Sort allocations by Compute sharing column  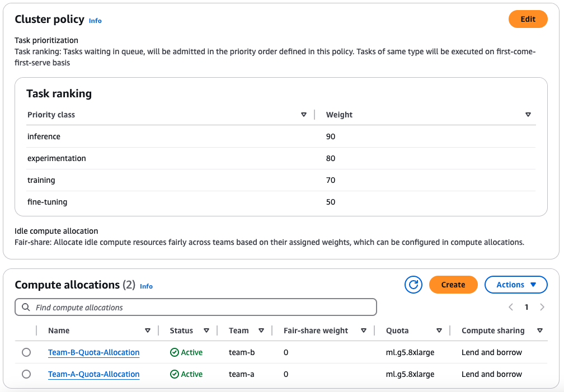coord(540,330)
